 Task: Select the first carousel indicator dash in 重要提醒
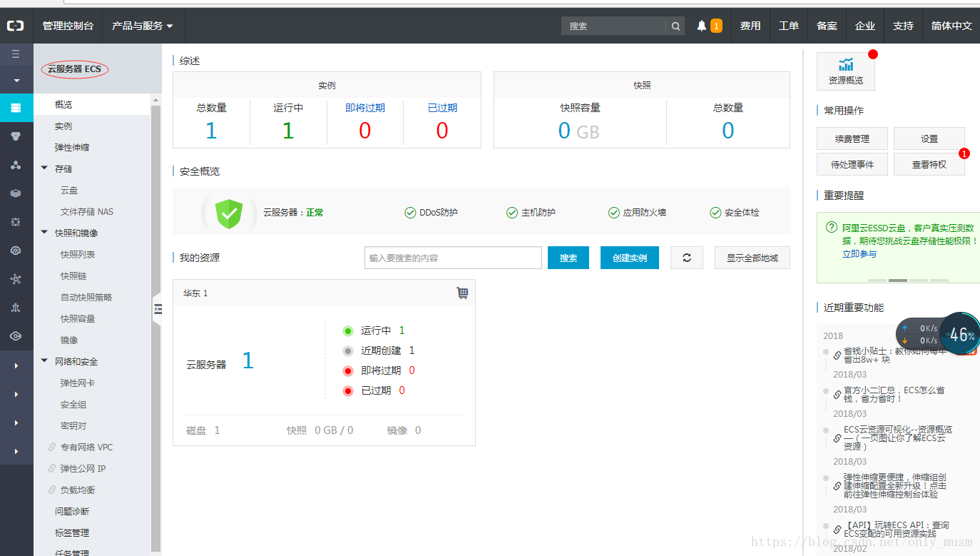coord(877,280)
